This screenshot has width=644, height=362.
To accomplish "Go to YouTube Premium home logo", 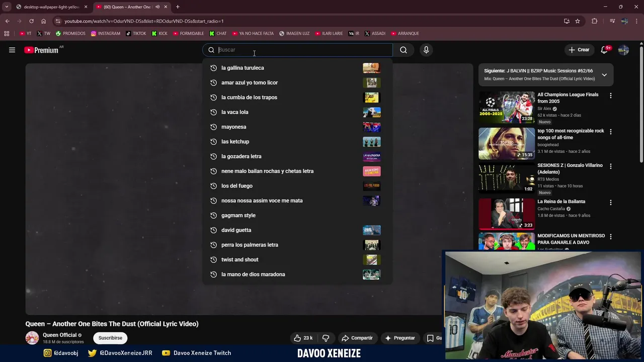I will (x=42, y=50).
